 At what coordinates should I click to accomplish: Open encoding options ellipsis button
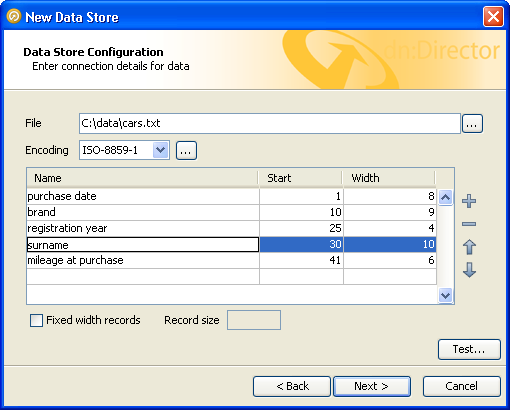coord(186,151)
